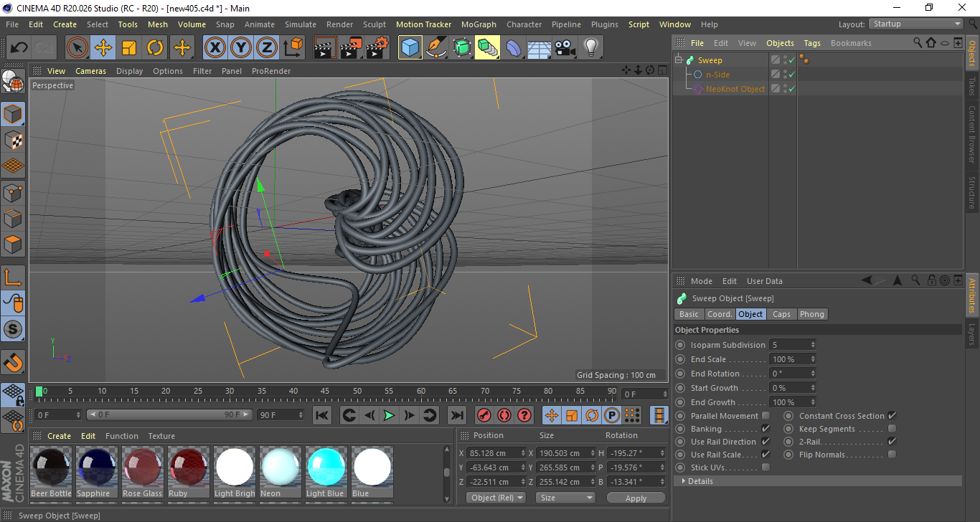Screen dimensions: 980x522
Task: Toggle Y axis lock
Action: point(241,48)
